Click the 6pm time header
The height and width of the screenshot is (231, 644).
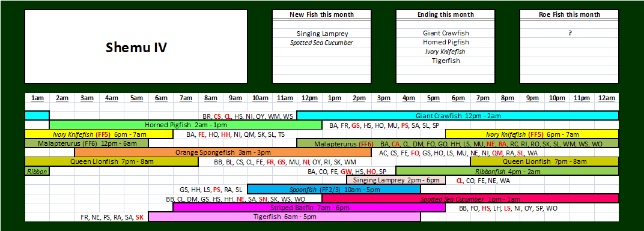click(458, 98)
